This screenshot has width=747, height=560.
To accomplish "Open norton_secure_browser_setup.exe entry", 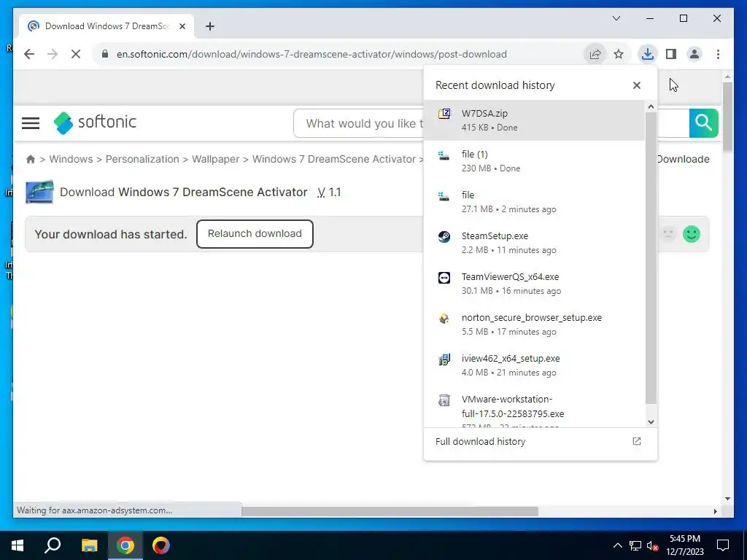I will 534,324.
